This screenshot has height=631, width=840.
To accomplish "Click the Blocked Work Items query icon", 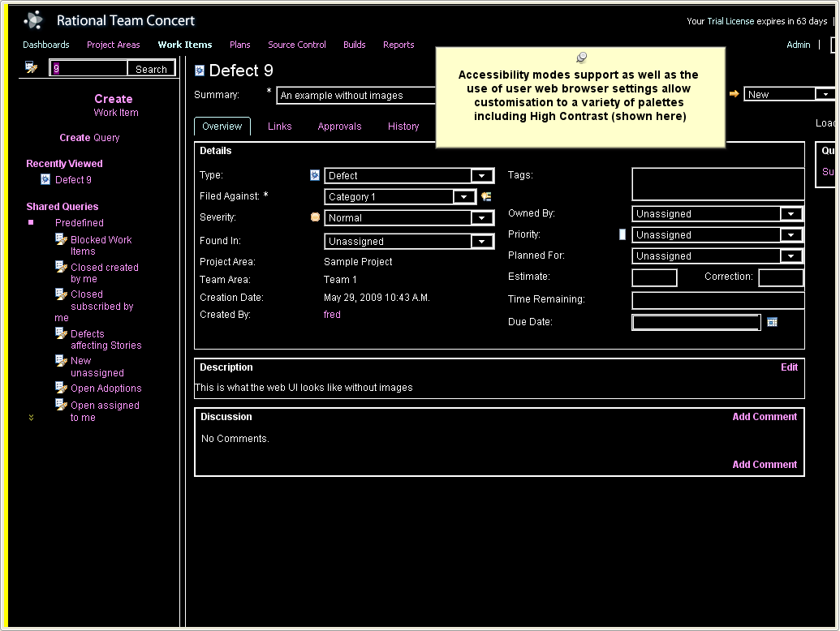I will pyautogui.click(x=61, y=239).
